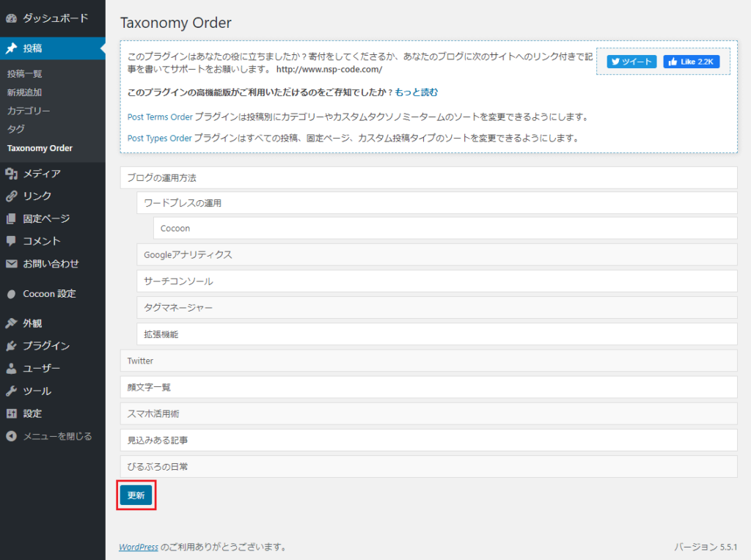
Task: Click the paintbrush icon for 外観
Action: point(12,323)
